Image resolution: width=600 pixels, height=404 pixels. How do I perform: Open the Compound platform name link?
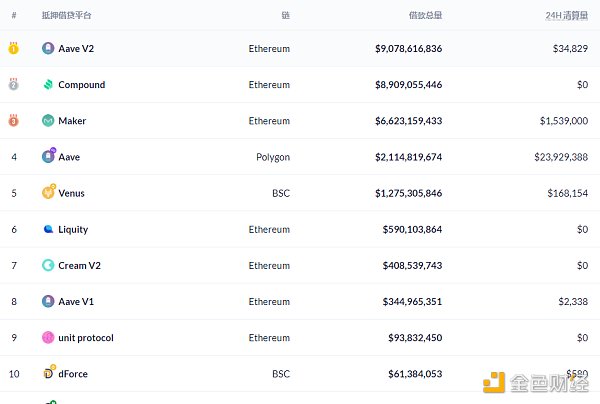[x=81, y=85]
